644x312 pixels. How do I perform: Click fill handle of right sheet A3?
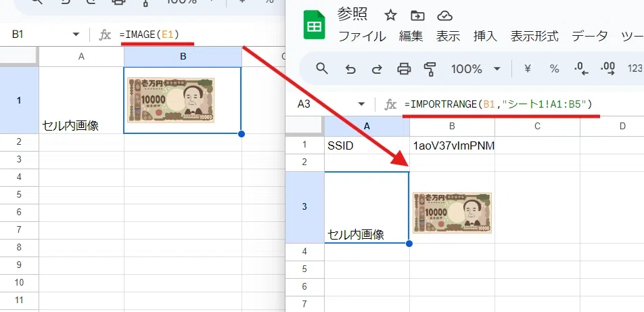409,244
